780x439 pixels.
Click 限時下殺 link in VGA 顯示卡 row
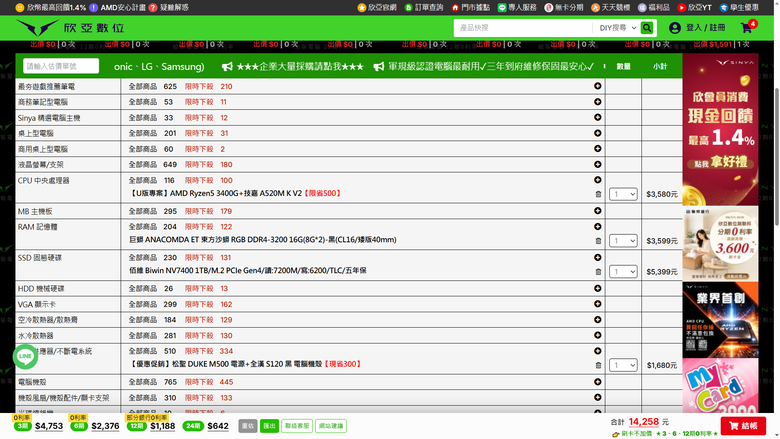(199, 304)
